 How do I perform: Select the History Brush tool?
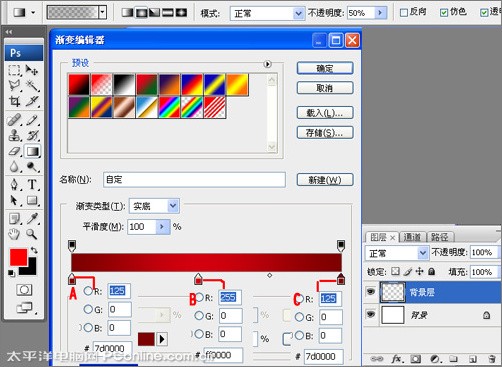tap(32, 135)
